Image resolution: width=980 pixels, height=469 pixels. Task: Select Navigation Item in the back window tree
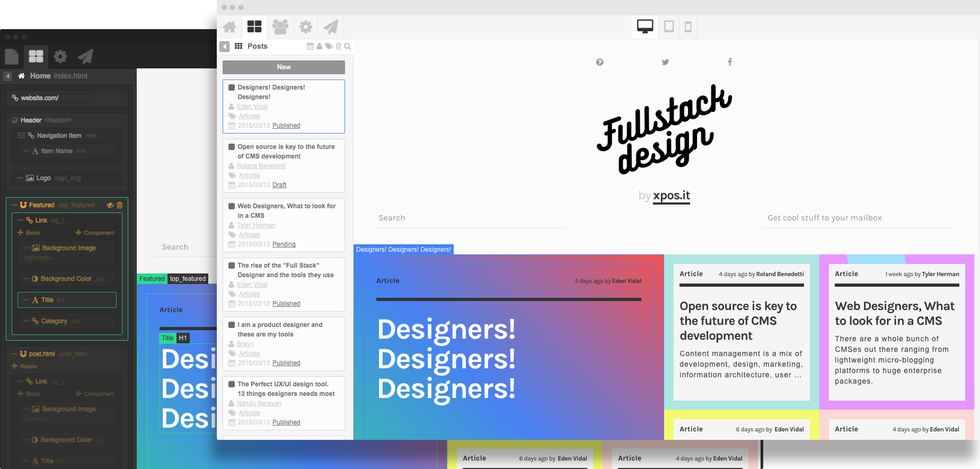point(59,136)
